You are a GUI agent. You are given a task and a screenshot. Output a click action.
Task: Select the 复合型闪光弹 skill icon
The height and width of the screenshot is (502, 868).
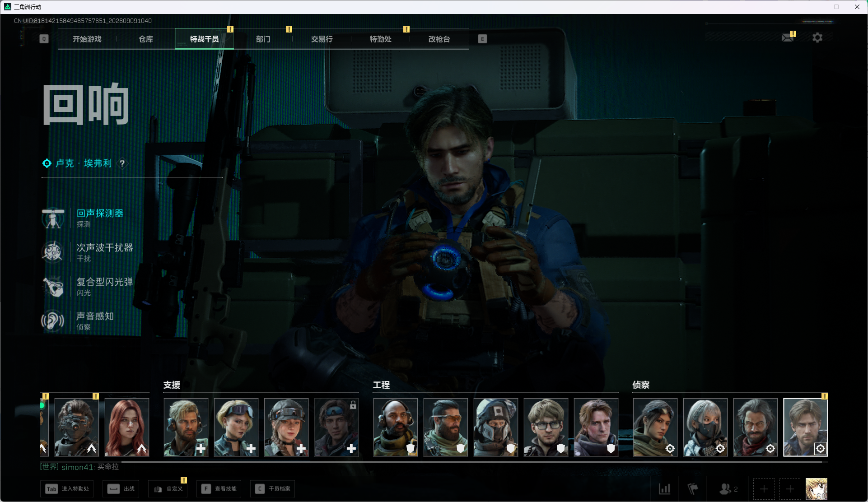[x=53, y=287]
